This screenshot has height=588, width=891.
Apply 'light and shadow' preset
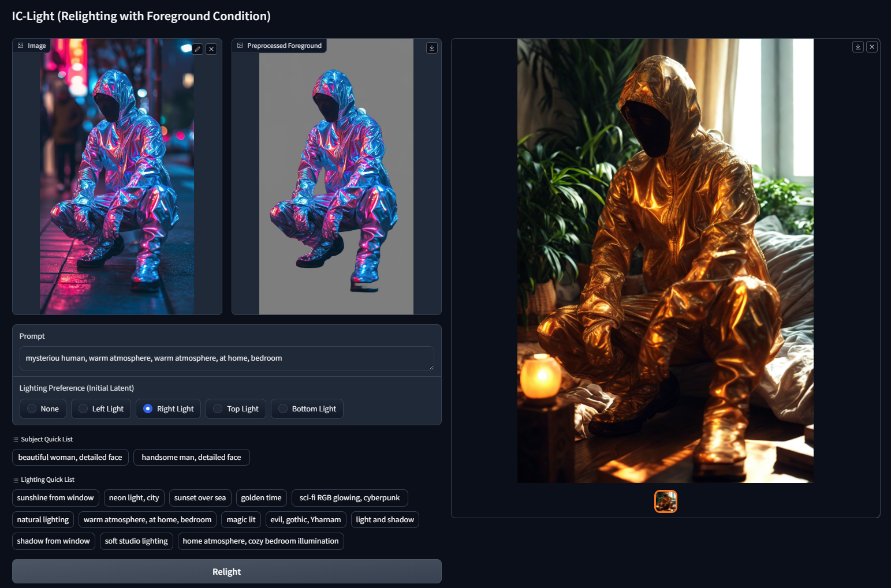point(385,519)
